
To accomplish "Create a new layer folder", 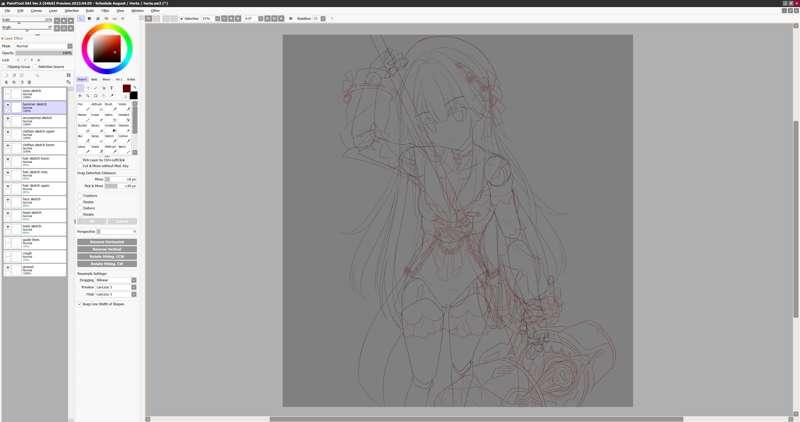I will click(x=21, y=75).
